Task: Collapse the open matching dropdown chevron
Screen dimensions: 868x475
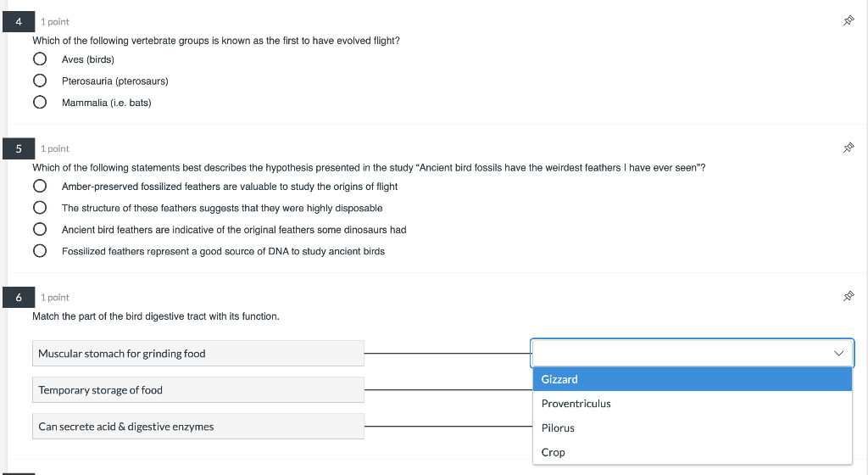Action: click(x=839, y=353)
